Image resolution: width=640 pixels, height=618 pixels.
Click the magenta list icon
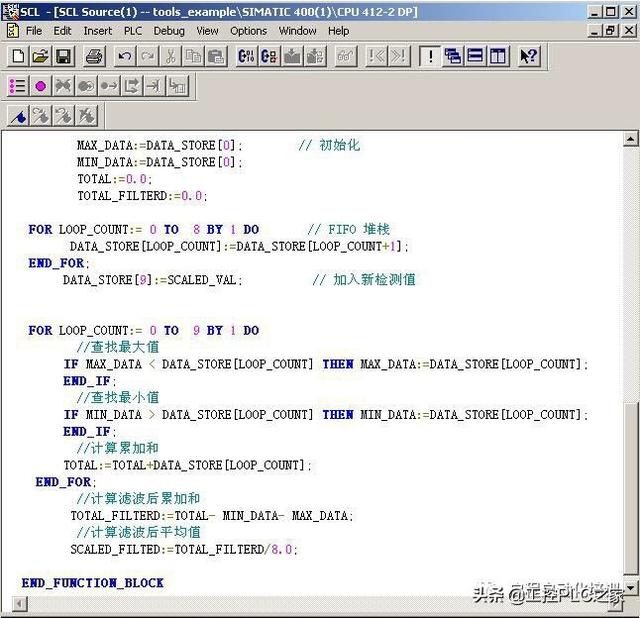[x=18, y=86]
